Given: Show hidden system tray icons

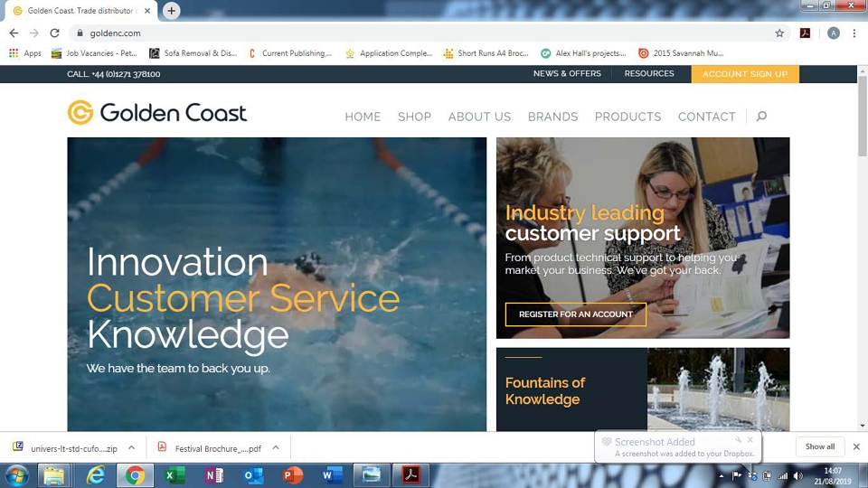Looking at the screenshot, I should (722, 476).
